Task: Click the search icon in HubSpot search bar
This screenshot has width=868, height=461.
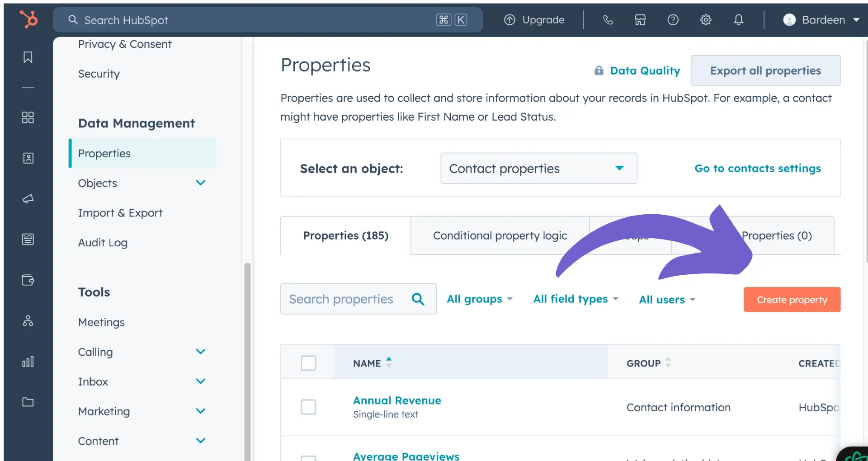Action: coord(73,20)
